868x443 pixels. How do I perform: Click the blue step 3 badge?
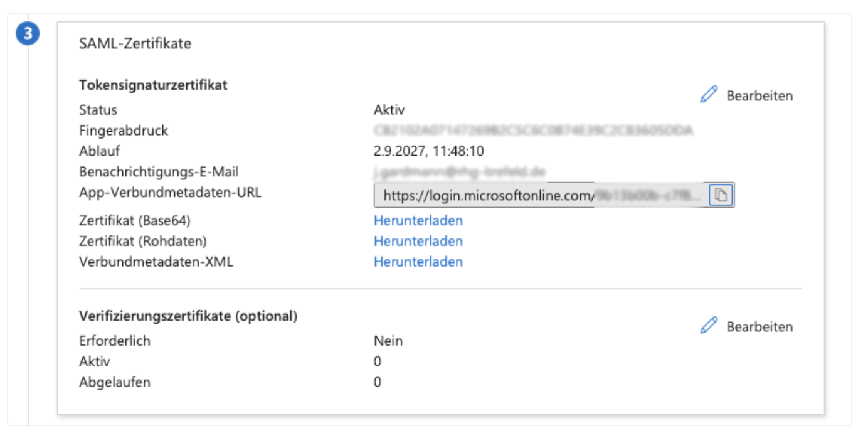(28, 35)
